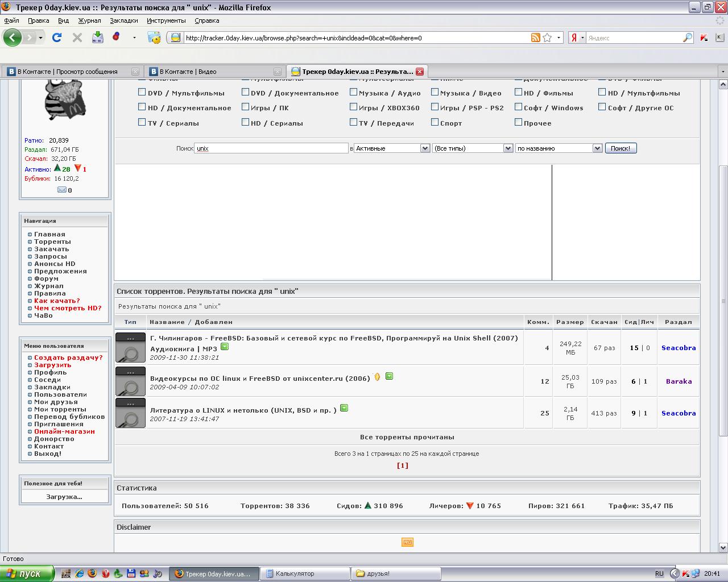Open Литература о LINUX и нетолько torrent
The height and width of the screenshot is (582, 728).
pyautogui.click(x=243, y=410)
